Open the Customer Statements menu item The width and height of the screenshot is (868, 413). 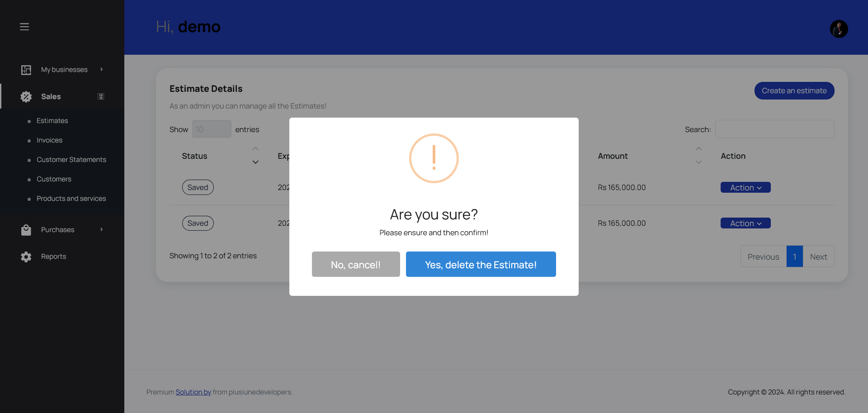click(71, 159)
